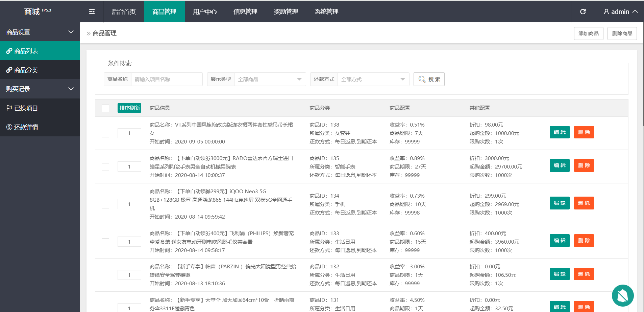Edit product ID 134 iQOO Neo3
Image resolution: width=644 pixels, height=312 pixels.
(560, 203)
